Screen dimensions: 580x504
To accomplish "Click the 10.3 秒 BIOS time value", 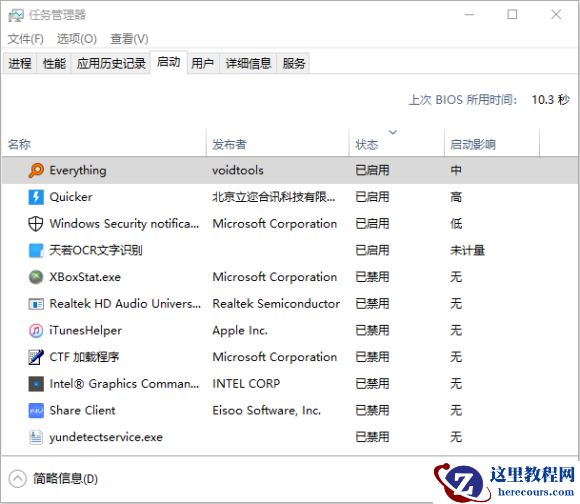I will tap(550, 100).
